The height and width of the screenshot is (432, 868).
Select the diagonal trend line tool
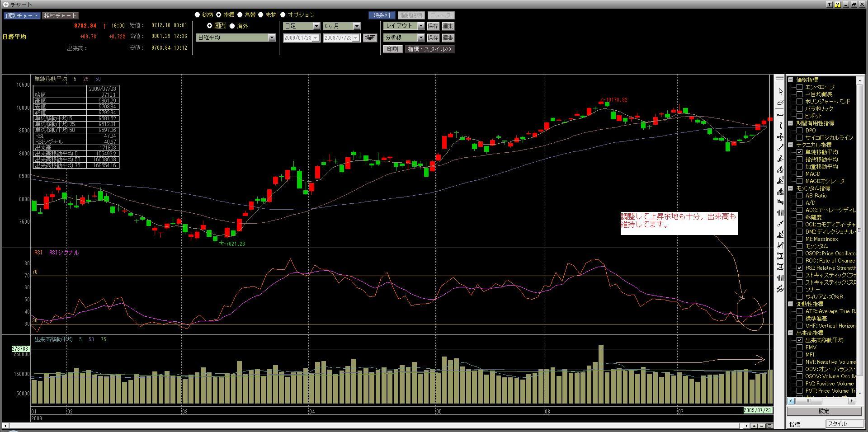[780, 148]
